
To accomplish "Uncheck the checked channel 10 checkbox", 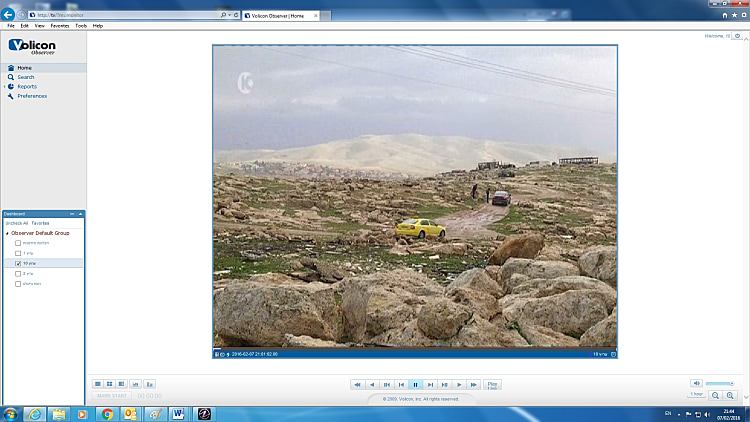I will [18, 263].
